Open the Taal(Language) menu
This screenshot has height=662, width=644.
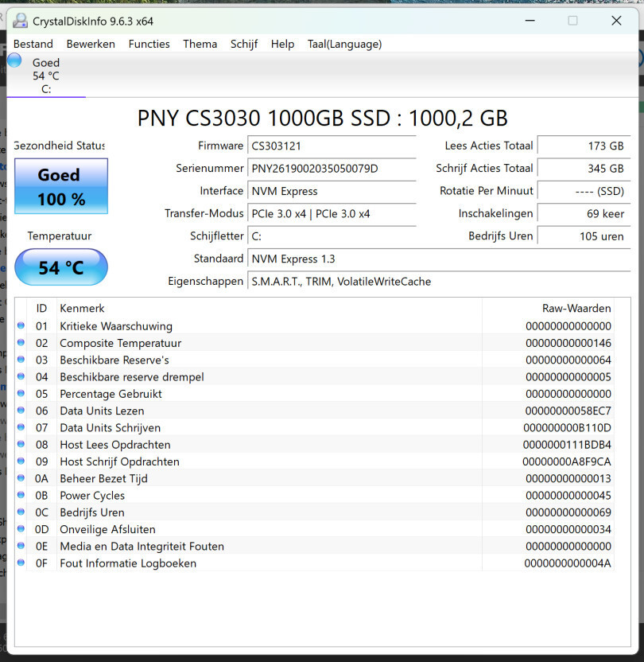click(x=344, y=44)
